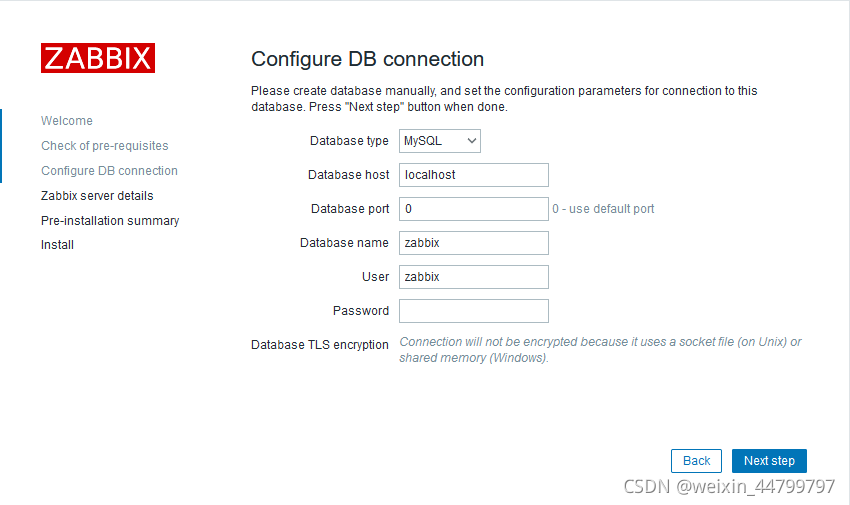Focus the Database host field

point(474,175)
